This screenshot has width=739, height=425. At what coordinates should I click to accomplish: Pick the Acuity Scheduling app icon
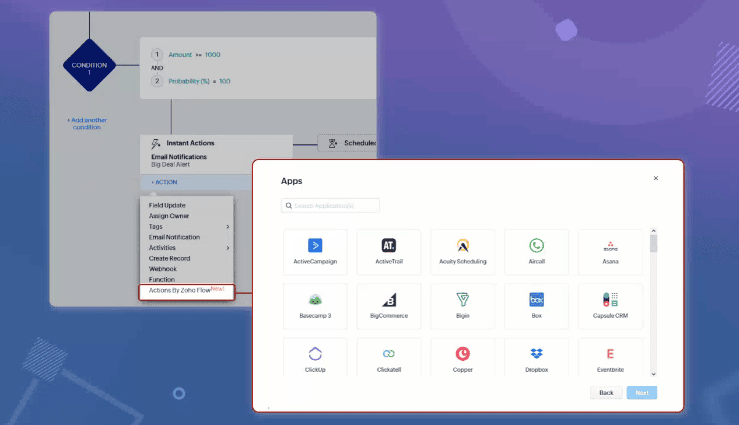(x=463, y=245)
